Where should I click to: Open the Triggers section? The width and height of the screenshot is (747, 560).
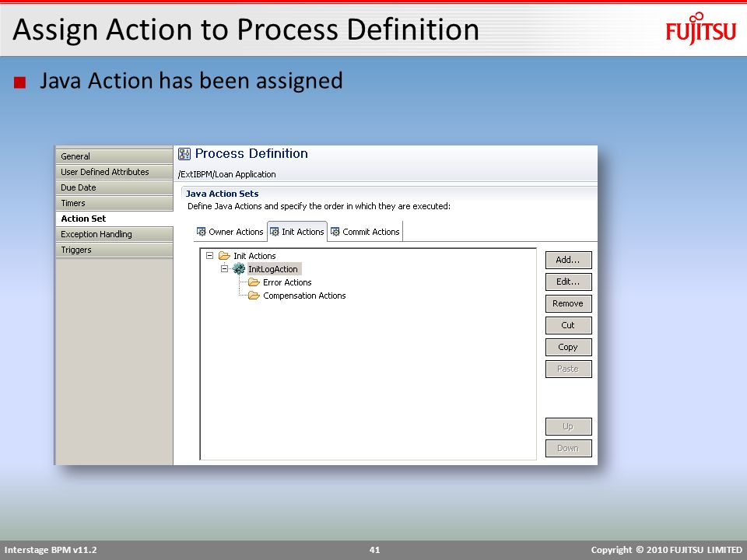point(114,250)
